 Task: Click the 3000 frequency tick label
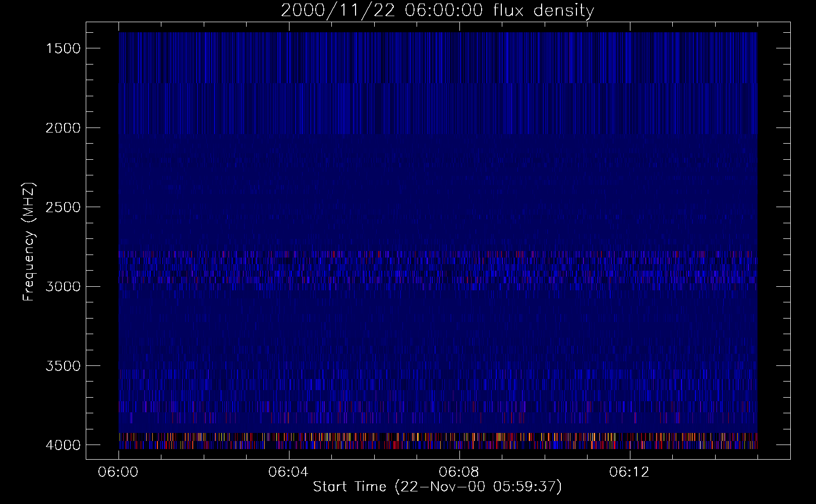[63, 287]
